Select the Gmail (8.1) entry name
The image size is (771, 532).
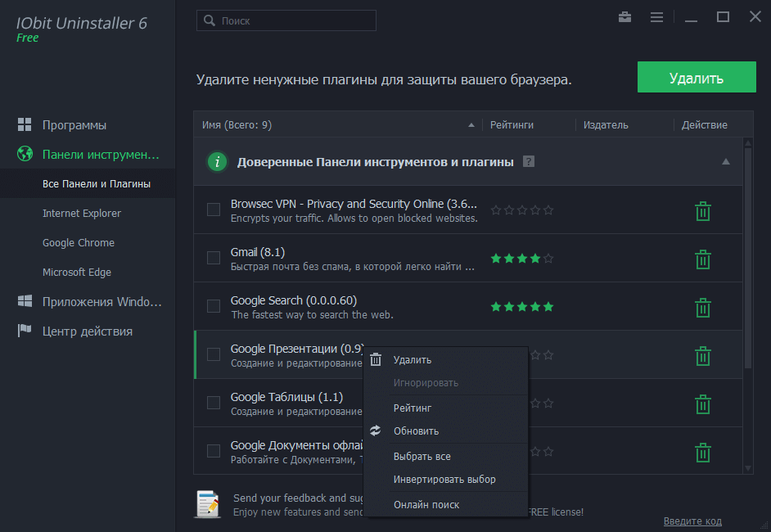pyautogui.click(x=258, y=252)
